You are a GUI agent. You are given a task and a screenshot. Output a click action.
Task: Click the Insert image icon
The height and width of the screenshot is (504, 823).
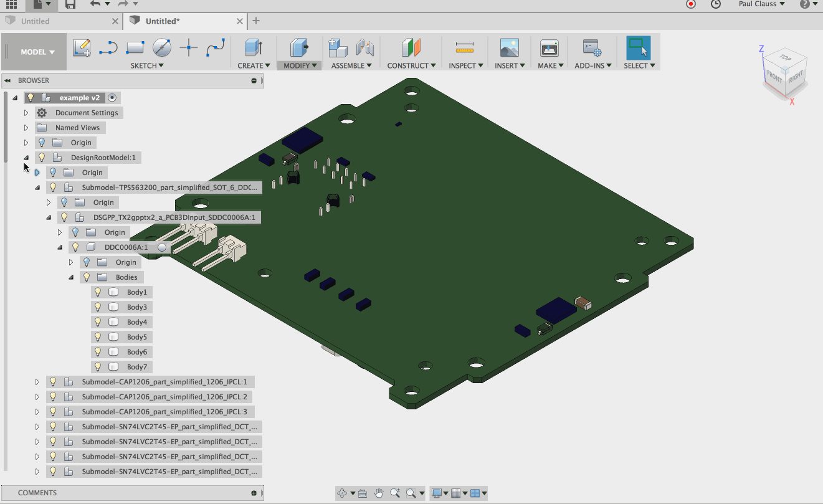tap(509, 48)
